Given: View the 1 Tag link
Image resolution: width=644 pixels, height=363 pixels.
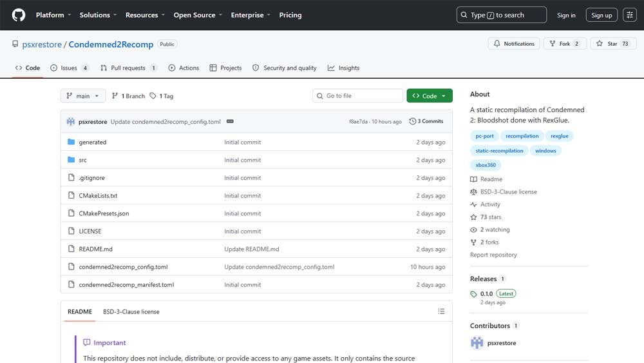Looking at the screenshot, I should tap(162, 96).
